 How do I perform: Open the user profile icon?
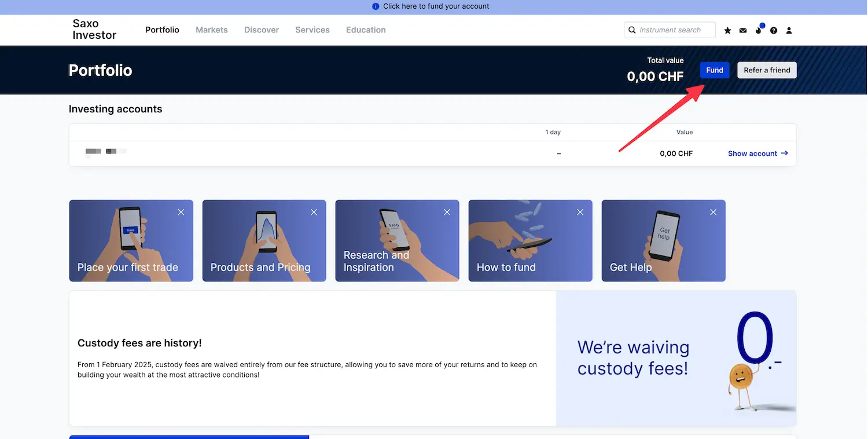coord(789,30)
